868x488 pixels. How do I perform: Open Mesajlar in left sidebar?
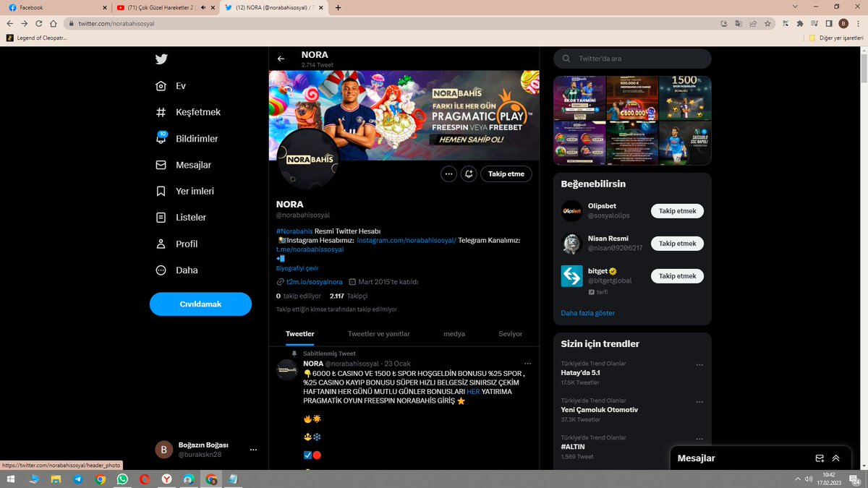click(184, 165)
